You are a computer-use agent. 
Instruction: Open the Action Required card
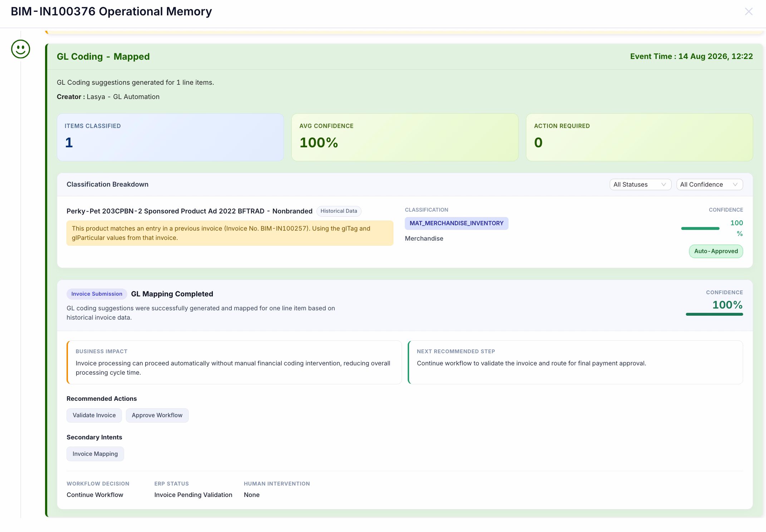coord(639,137)
